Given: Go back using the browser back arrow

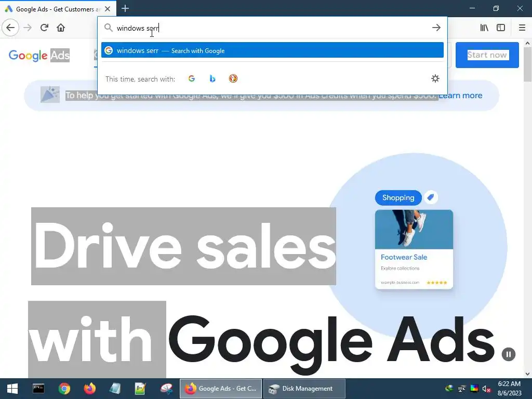Looking at the screenshot, I should pos(10,28).
